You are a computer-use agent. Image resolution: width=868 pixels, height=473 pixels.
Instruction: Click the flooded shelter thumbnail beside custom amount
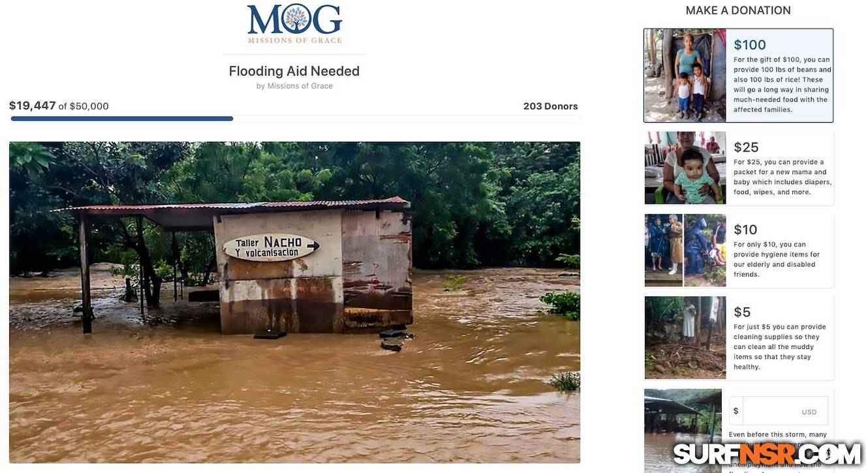pos(683,431)
